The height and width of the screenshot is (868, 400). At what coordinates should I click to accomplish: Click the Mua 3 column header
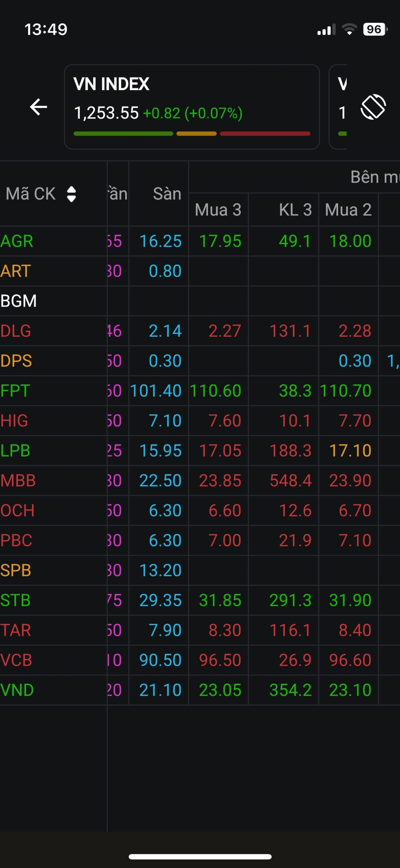[x=218, y=210]
